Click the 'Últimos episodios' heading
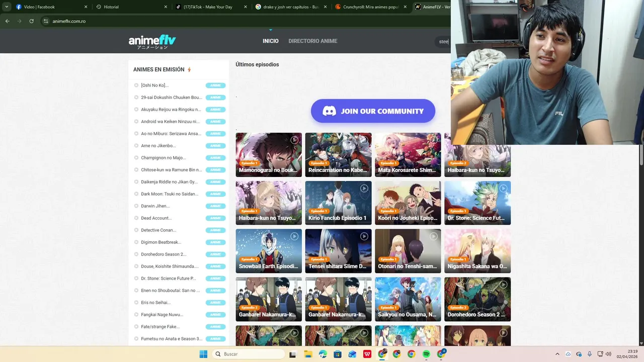The image size is (644, 362). (x=257, y=64)
